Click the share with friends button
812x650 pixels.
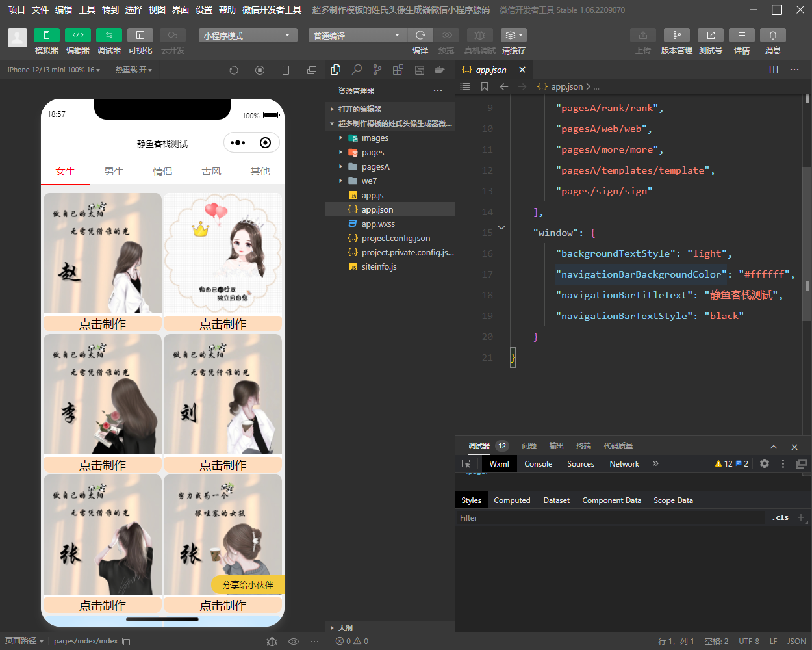point(247,585)
